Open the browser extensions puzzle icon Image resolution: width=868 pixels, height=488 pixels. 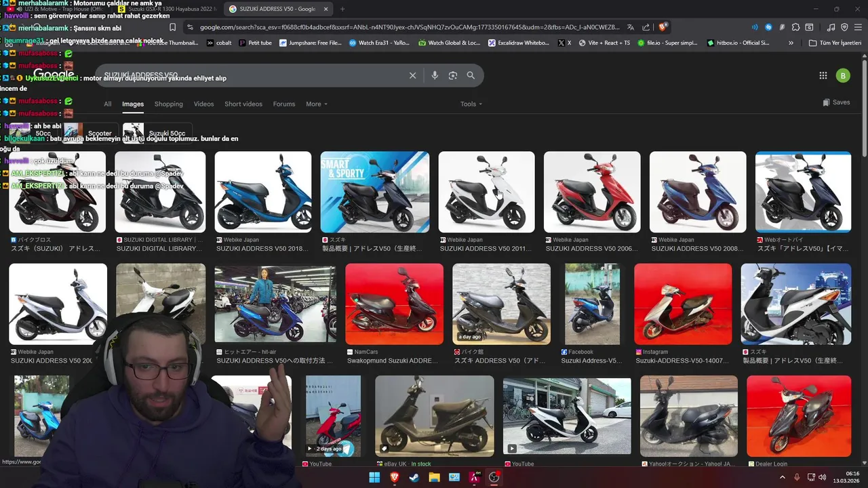pos(796,27)
